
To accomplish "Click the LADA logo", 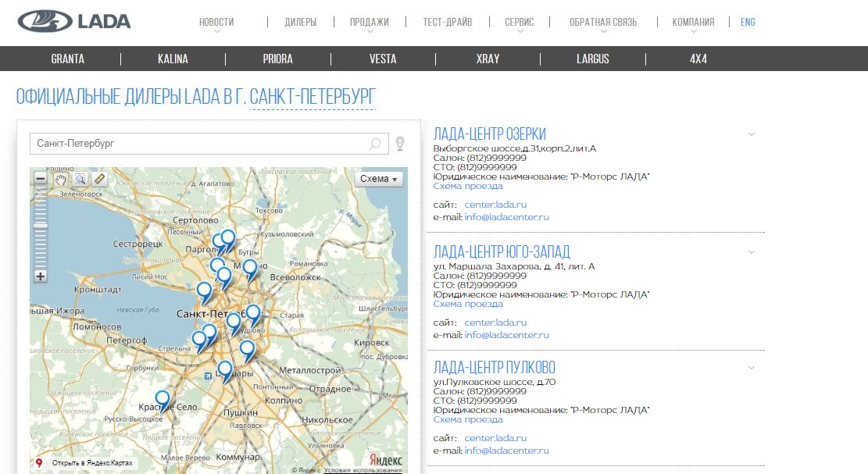I will pos(74,22).
